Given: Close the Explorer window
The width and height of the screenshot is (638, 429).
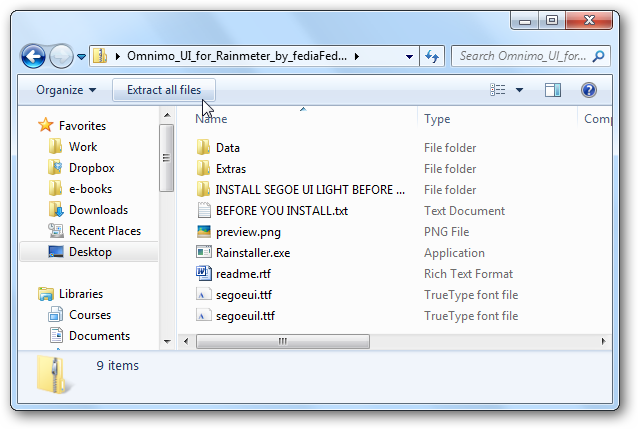Looking at the screenshot, I should coord(589,20).
